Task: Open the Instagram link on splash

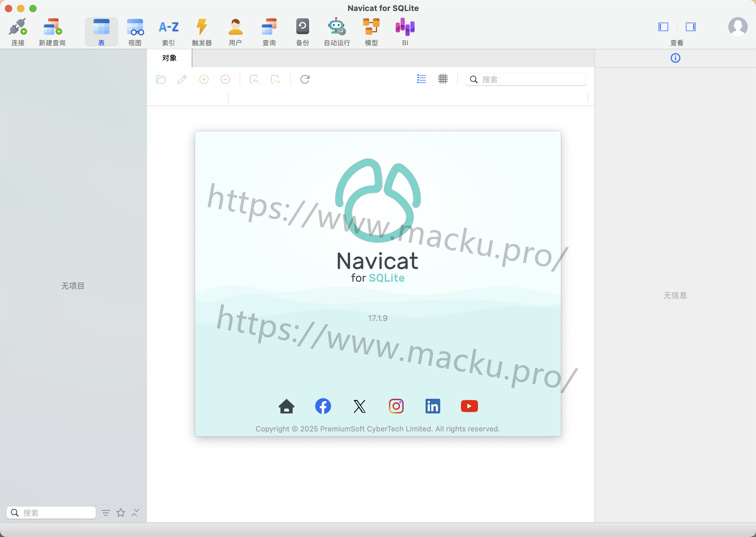Action: click(x=396, y=406)
